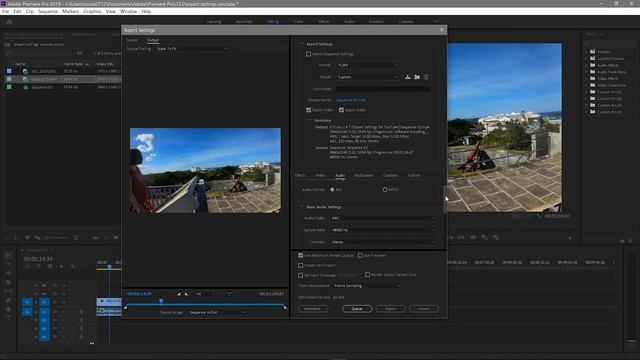Open the Sequence menu
Screen dimensions: 640x360
click(48, 11)
